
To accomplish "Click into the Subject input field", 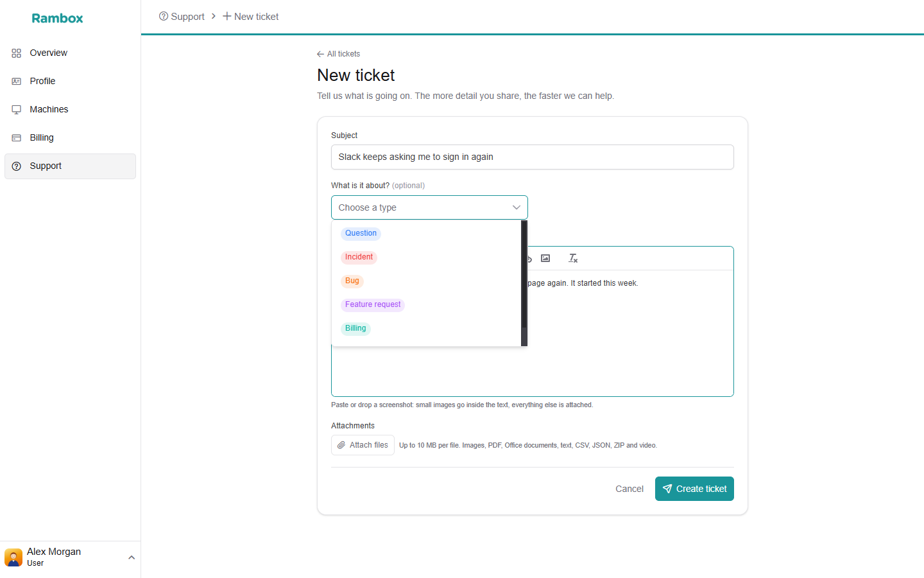I will point(533,157).
